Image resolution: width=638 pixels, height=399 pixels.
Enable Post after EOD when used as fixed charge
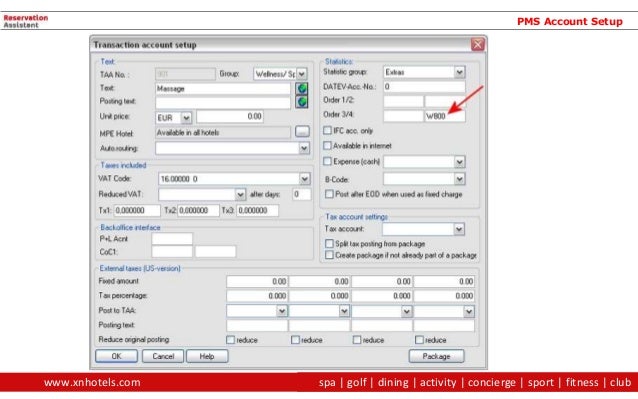[x=329, y=194]
